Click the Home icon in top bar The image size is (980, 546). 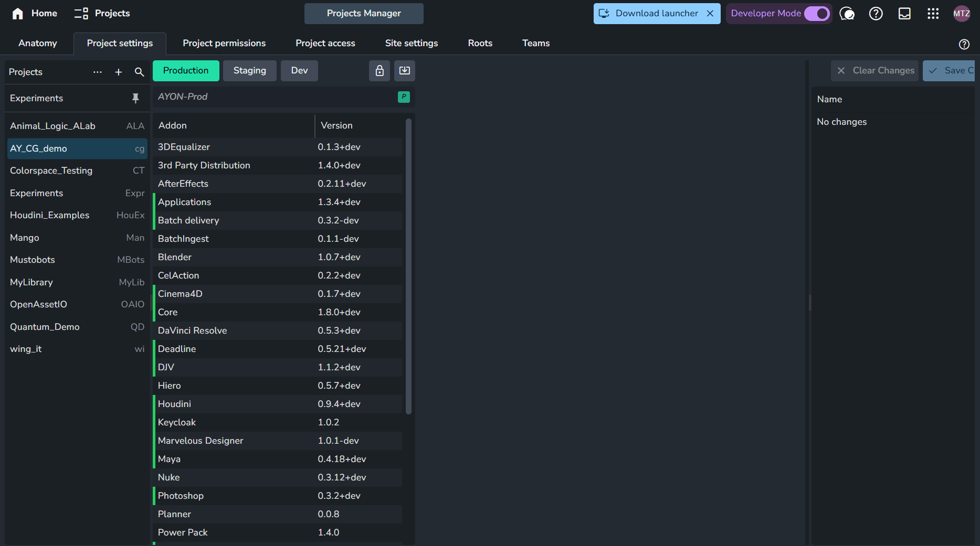[x=18, y=14]
